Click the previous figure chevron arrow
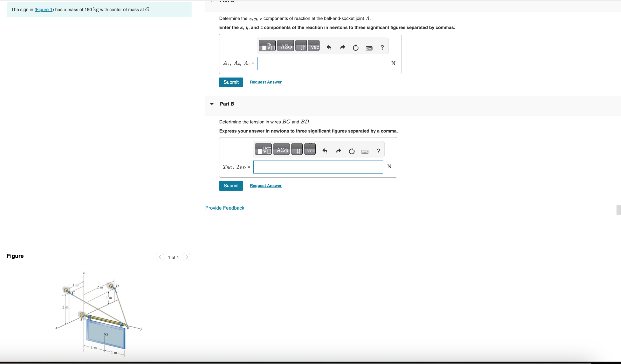Viewport: 621px width, 364px height. coord(160,257)
